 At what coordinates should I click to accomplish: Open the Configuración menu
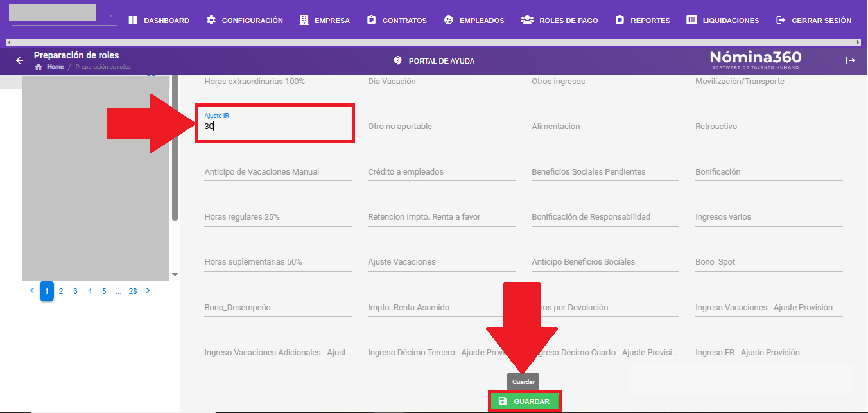coord(245,21)
